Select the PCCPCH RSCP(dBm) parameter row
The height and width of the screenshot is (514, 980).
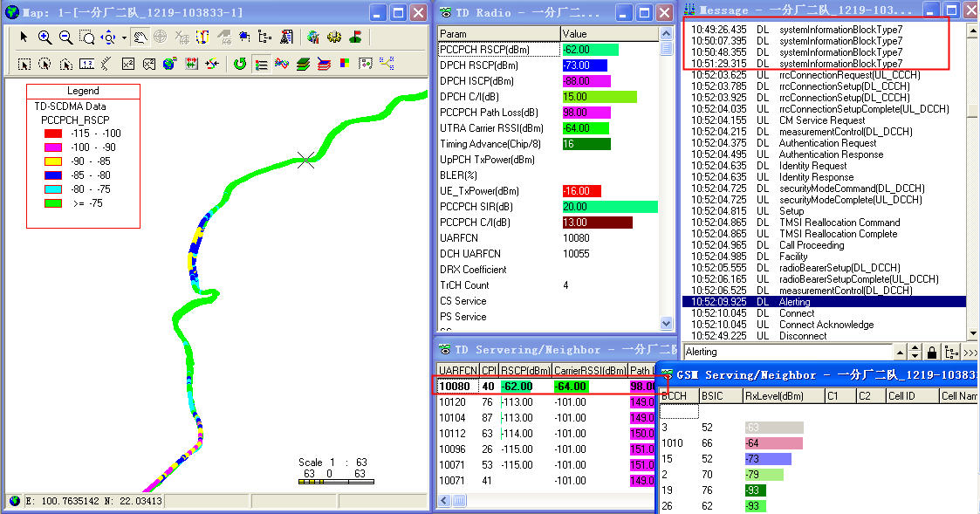(547, 50)
